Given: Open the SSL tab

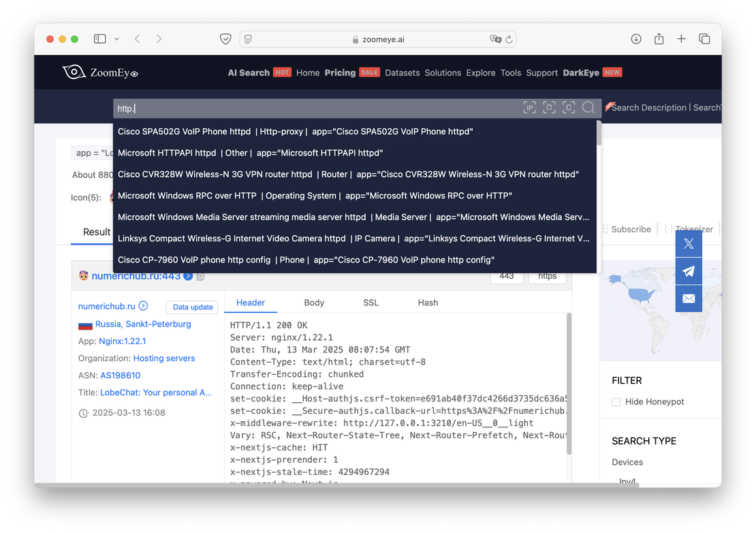Looking at the screenshot, I should (x=371, y=303).
